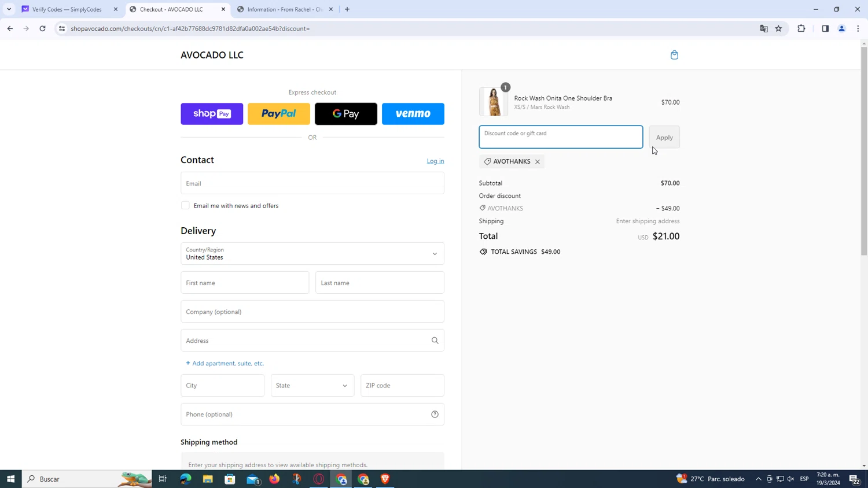Show hidden system tray icons

coord(759,479)
